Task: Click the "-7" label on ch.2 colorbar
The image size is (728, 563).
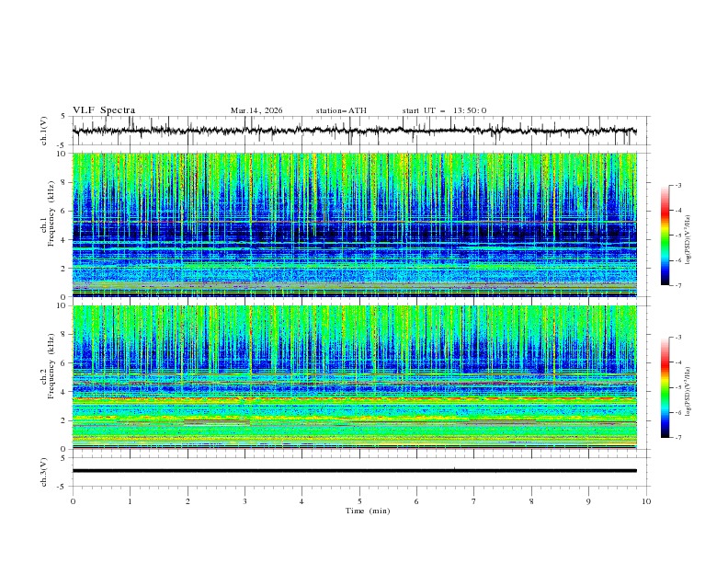Action: pos(678,438)
